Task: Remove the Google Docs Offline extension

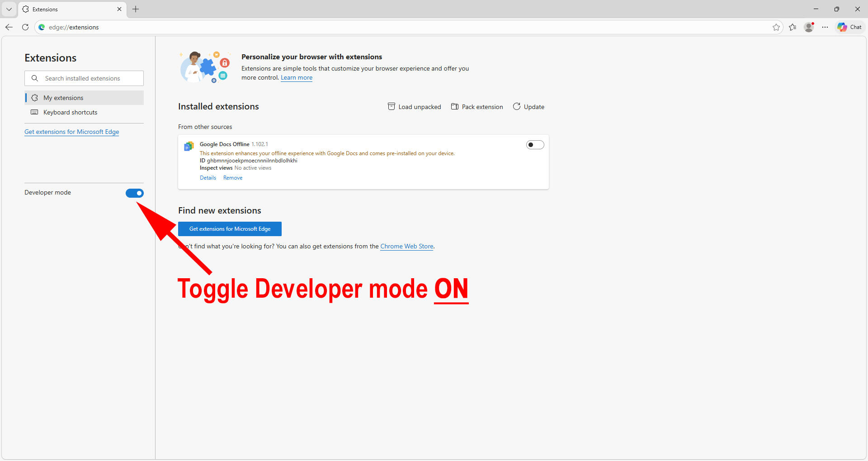Action: click(x=233, y=178)
